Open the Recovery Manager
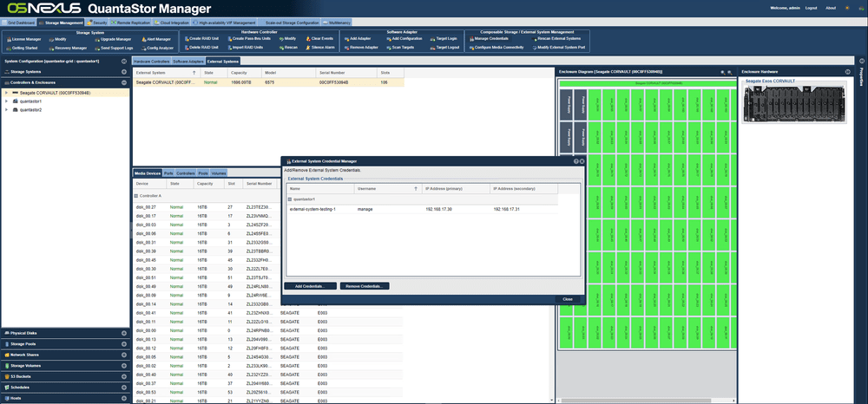Viewport: 868px width, 404px height. pyautogui.click(x=68, y=48)
